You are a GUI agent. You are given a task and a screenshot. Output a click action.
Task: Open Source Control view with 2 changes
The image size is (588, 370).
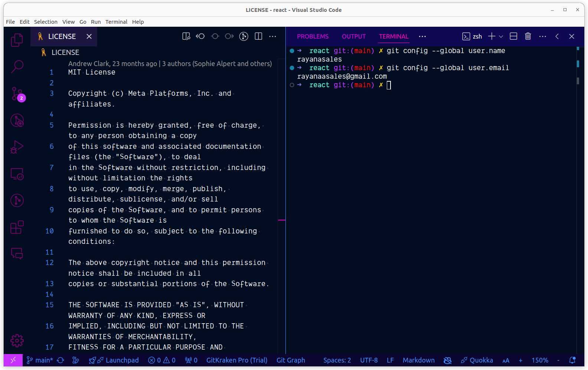point(17,94)
